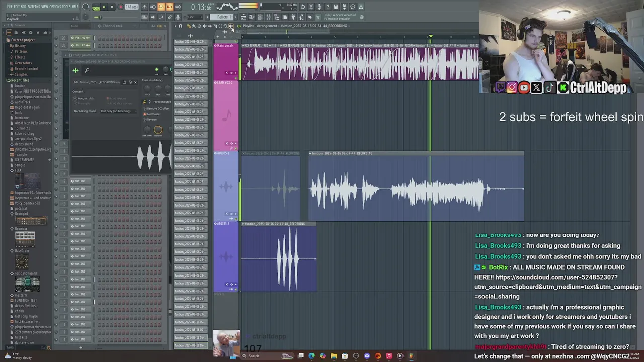Viewport: 644px width, 362px height.
Task: Select the zoom tool in playlist
Action: click(x=225, y=26)
